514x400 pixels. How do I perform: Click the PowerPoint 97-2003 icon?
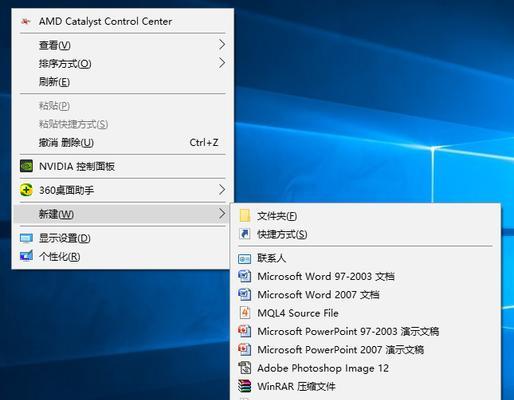(245, 331)
